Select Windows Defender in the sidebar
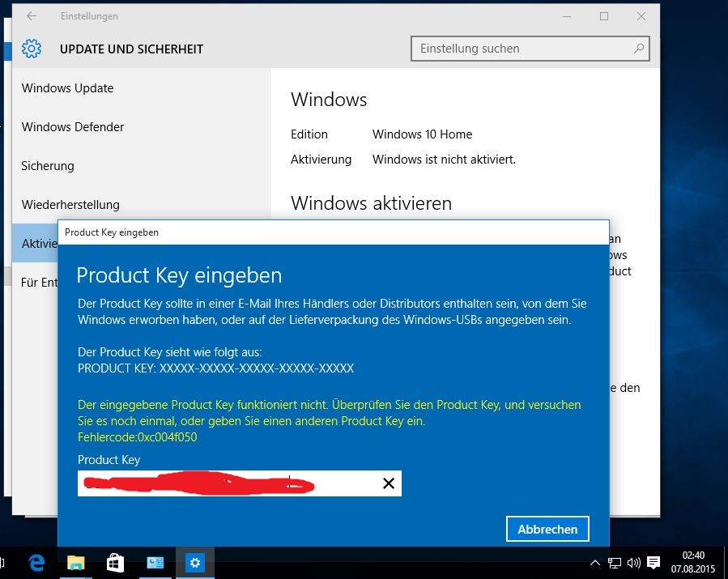Screen dimensions: 728x579 coord(73,127)
